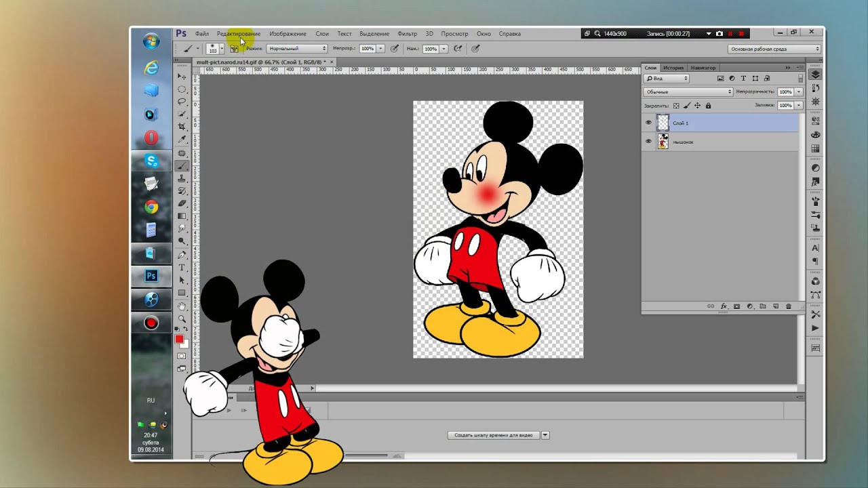
Task: Open the Файл menu
Action: click(x=202, y=34)
